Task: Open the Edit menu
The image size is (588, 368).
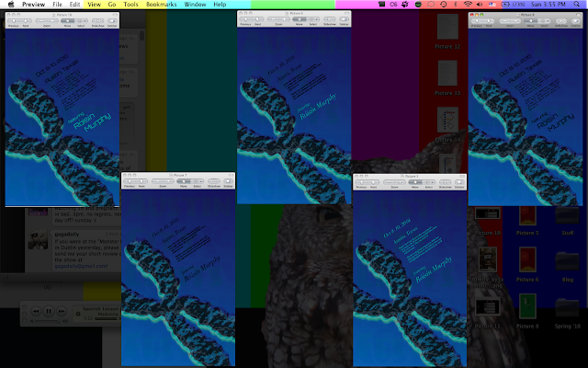Action: coord(74,4)
